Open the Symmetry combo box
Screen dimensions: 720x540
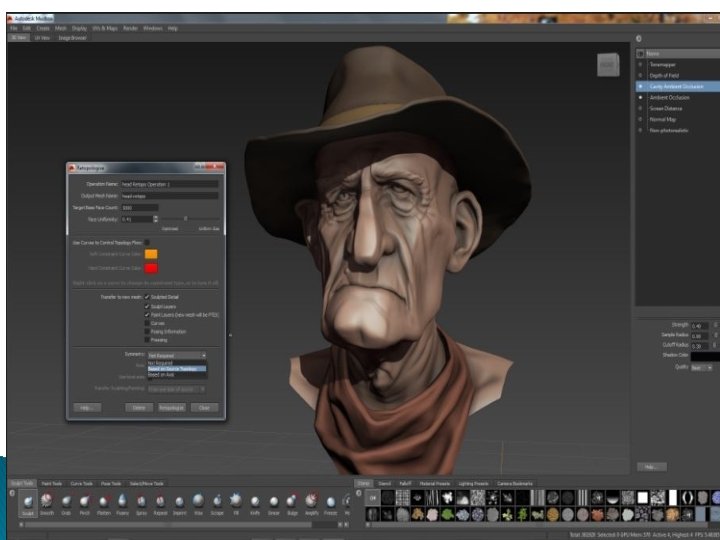click(x=177, y=355)
